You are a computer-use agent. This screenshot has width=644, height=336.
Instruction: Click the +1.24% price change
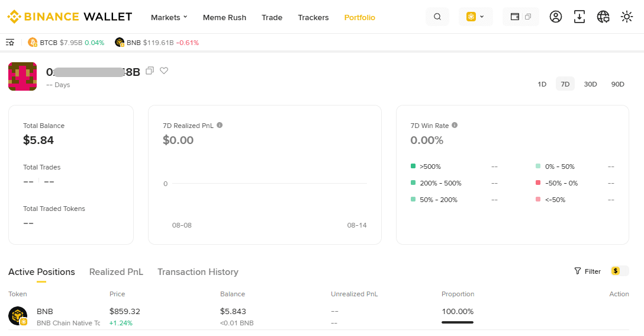121,323
